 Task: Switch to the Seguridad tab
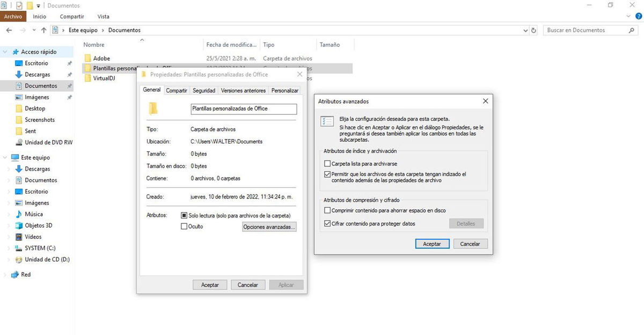tap(203, 90)
